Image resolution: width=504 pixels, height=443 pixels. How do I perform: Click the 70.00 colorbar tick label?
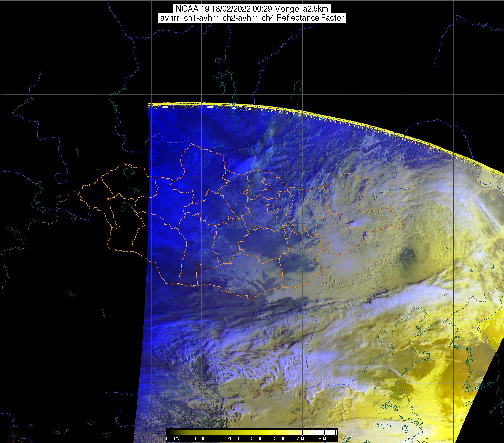(x=302, y=439)
